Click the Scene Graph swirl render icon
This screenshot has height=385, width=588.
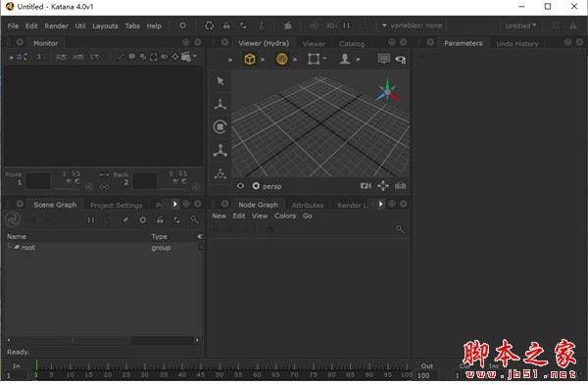[x=13, y=219]
